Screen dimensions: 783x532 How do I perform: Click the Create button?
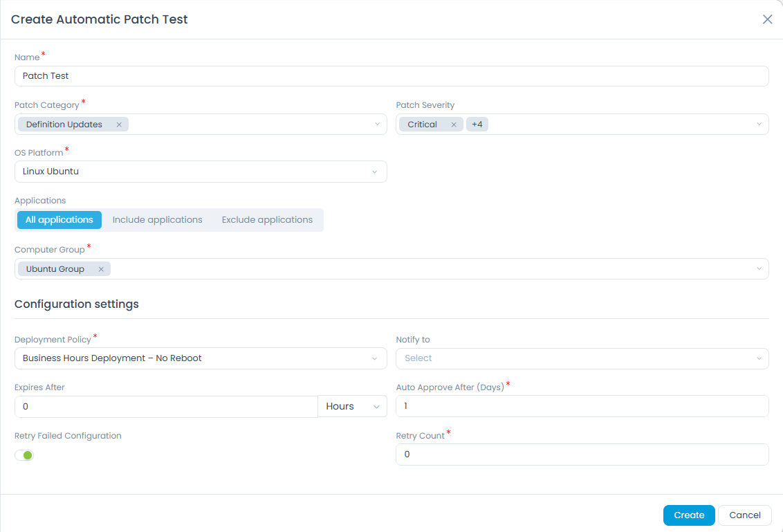(x=688, y=515)
